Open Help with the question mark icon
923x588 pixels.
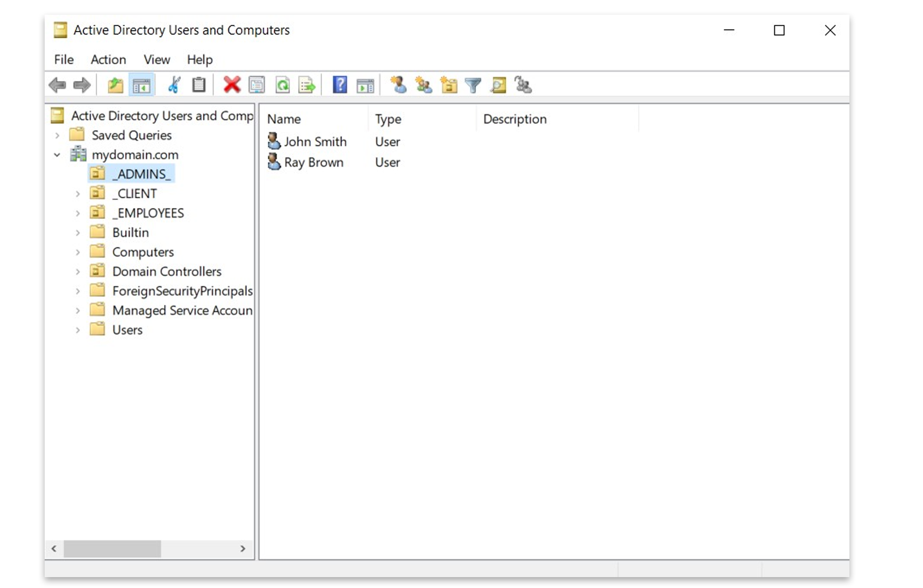point(339,85)
